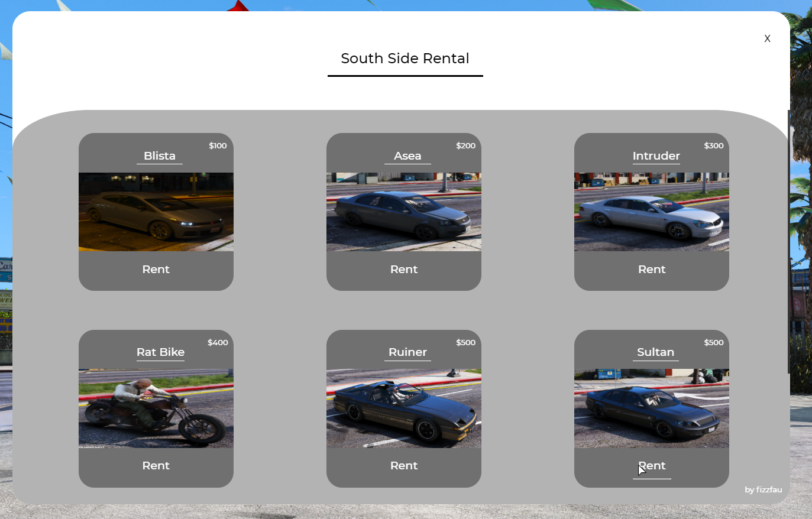This screenshot has width=812, height=519.
Task: Select the Sultan name label
Action: tap(655, 352)
